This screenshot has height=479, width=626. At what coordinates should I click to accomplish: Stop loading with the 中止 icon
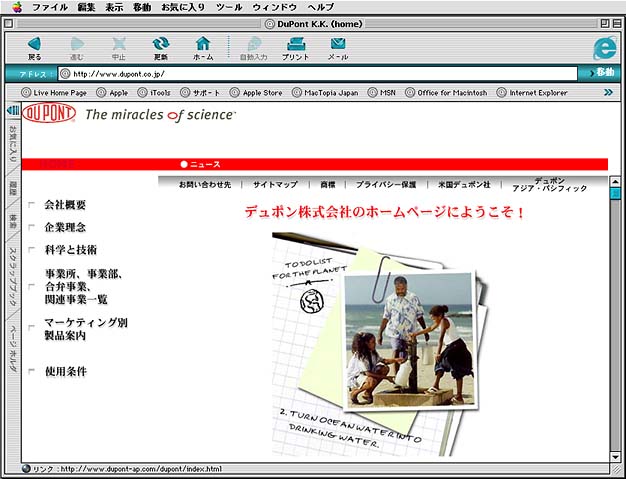(x=119, y=44)
